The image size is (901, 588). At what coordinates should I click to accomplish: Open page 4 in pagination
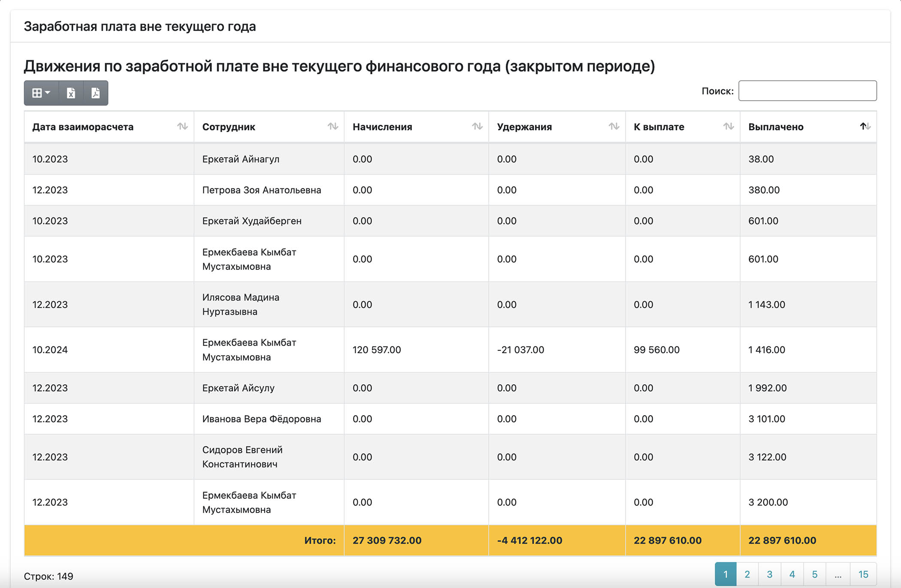click(x=792, y=574)
